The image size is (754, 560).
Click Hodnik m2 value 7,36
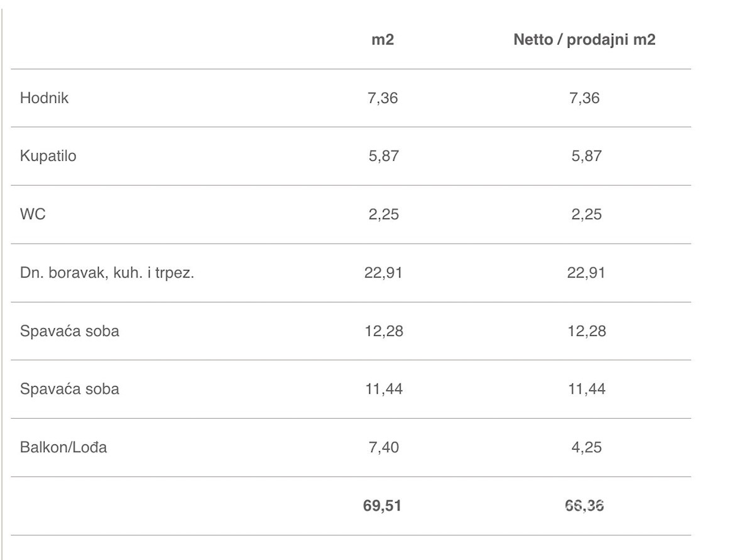[x=383, y=98]
